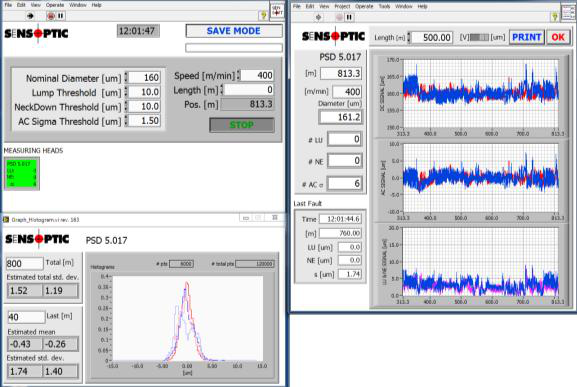Select the green PSD 5.017 measuring head tile
577x387 pixels.
22,174
